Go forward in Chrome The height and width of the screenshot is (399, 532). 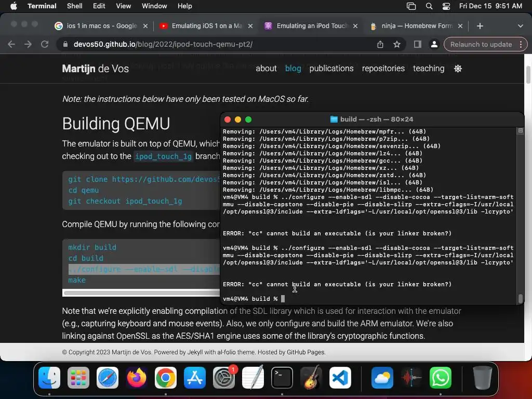[x=28, y=44]
